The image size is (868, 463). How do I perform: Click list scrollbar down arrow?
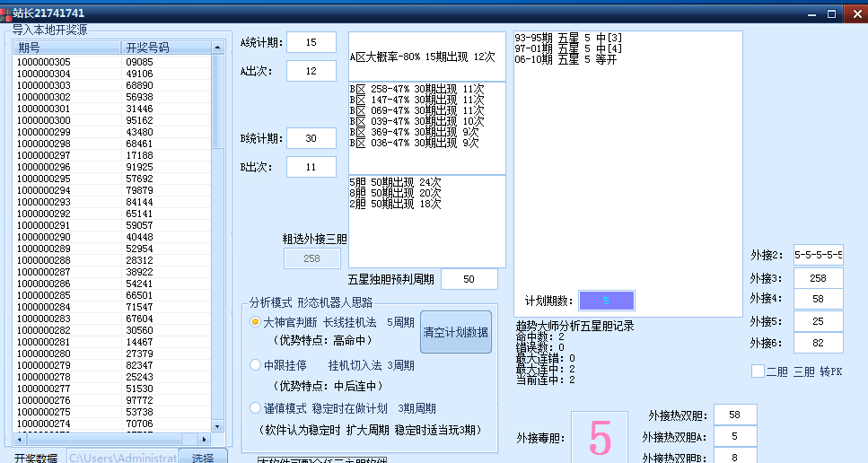click(217, 426)
